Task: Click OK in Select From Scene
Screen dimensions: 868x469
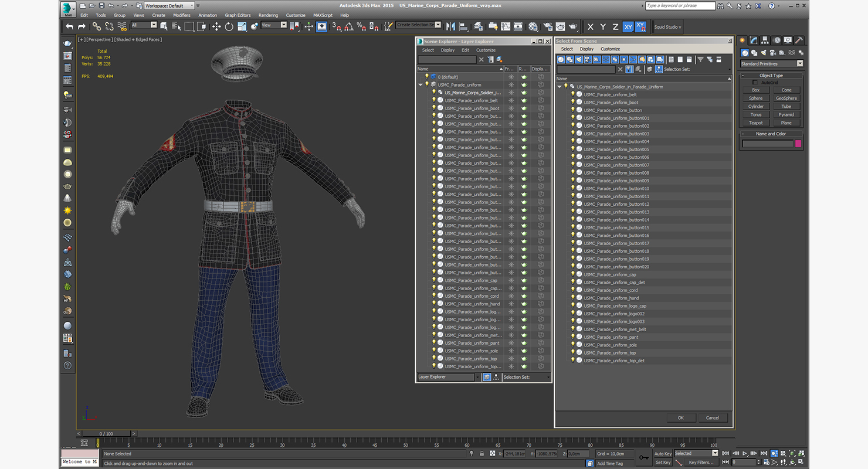Action: coord(680,418)
